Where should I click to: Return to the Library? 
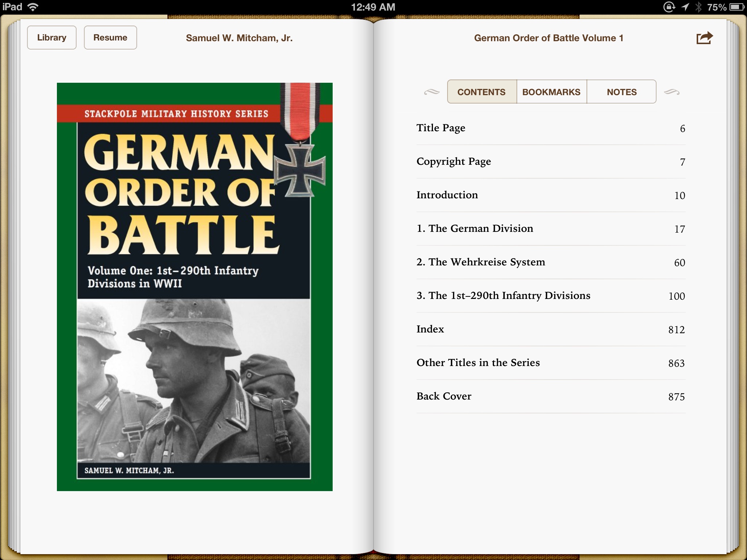[x=52, y=38]
